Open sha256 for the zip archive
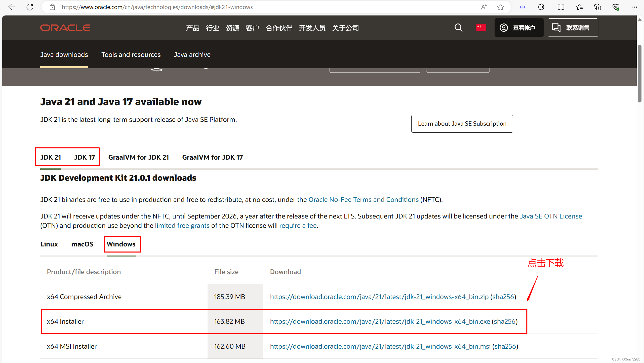 [503, 297]
